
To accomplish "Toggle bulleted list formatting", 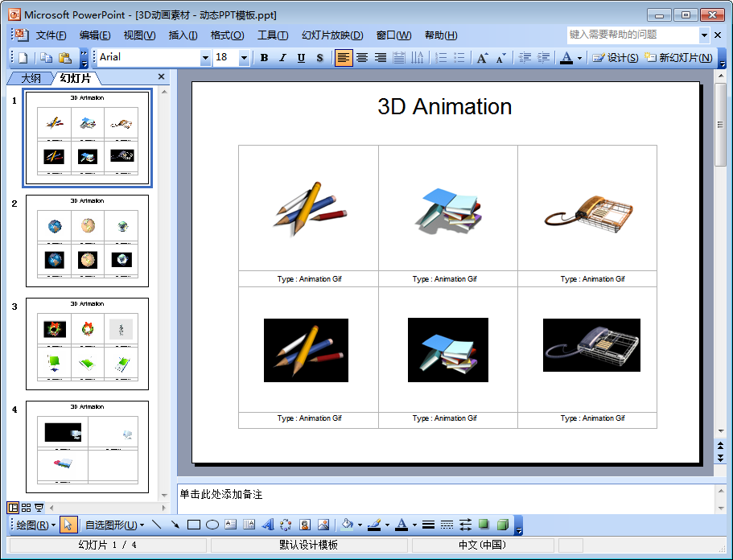I will tap(459, 57).
